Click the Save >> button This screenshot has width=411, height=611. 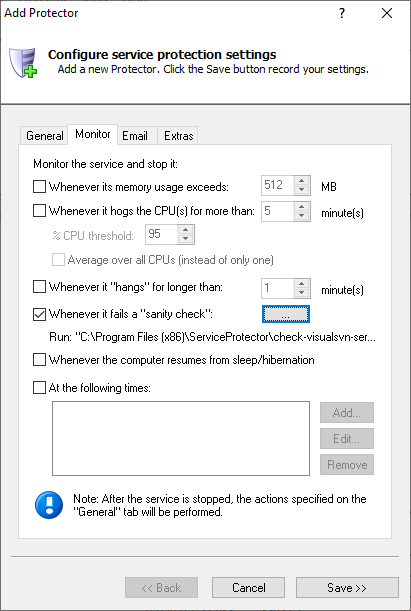tap(347, 588)
